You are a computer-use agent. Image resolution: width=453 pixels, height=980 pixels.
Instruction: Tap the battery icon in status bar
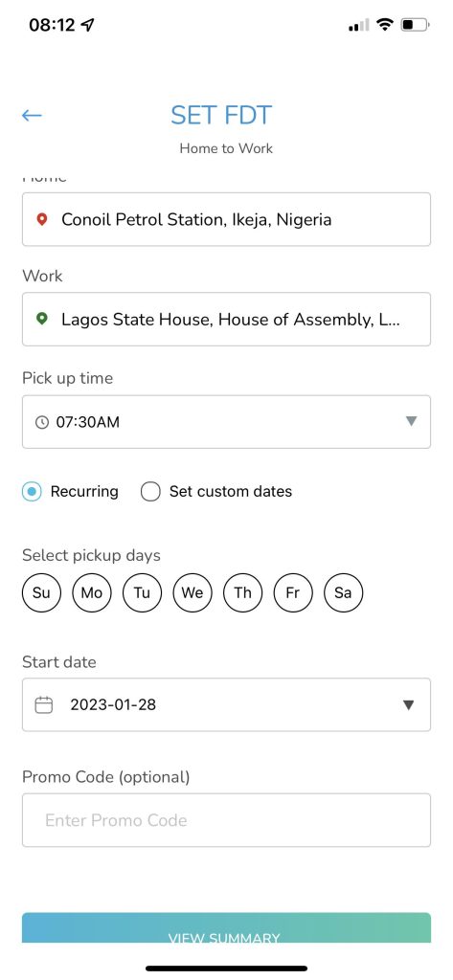pyautogui.click(x=416, y=25)
